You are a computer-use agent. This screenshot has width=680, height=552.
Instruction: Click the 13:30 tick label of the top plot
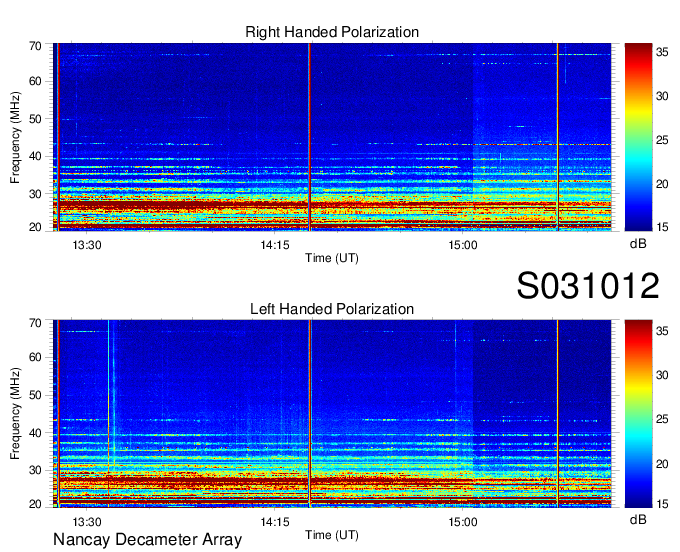pos(87,245)
